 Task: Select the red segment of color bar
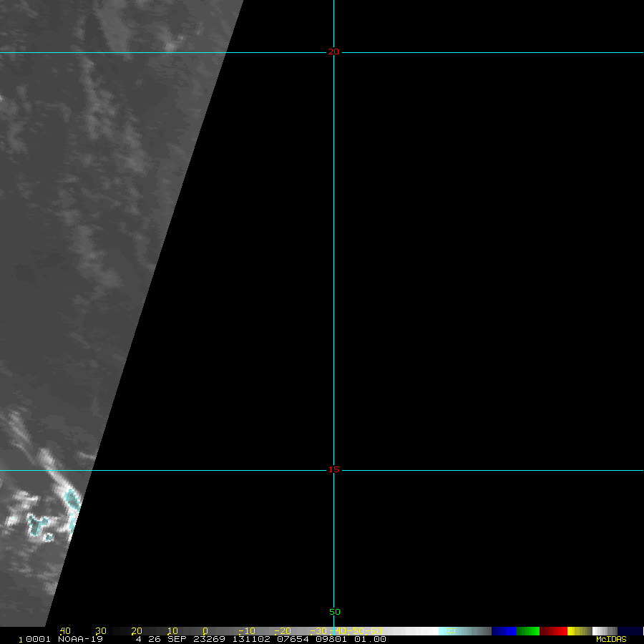coord(553,631)
